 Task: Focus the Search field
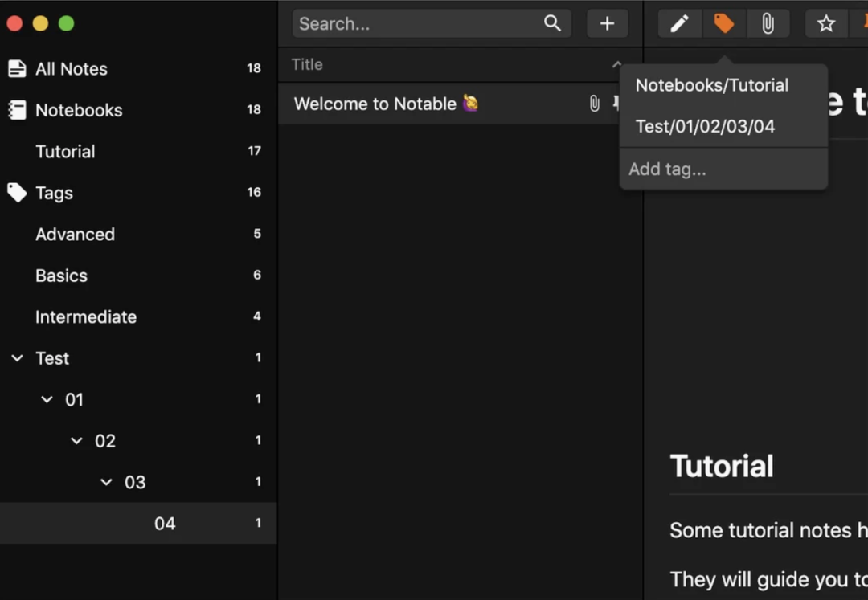tap(432, 23)
